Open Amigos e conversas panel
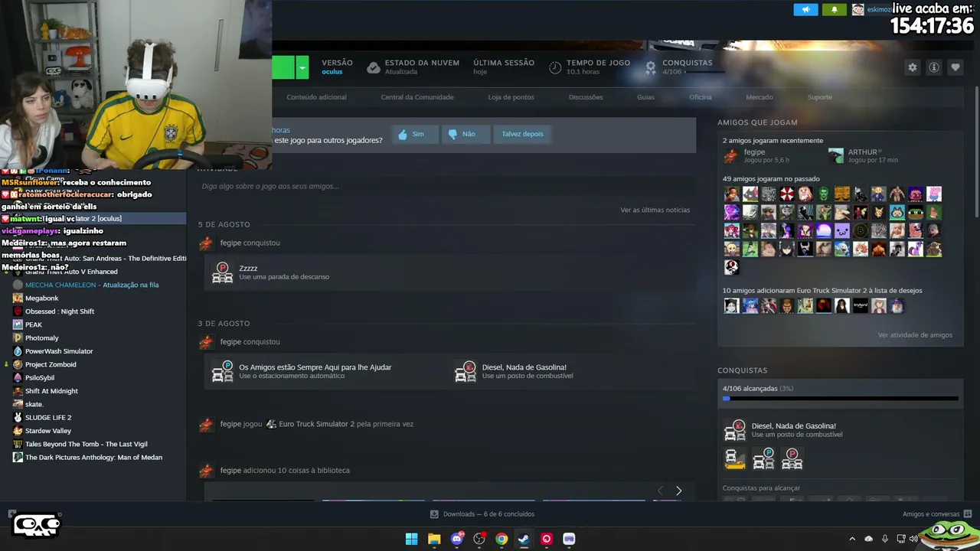Image resolution: width=980 pixels, height=551 pixels. [937, 514]
